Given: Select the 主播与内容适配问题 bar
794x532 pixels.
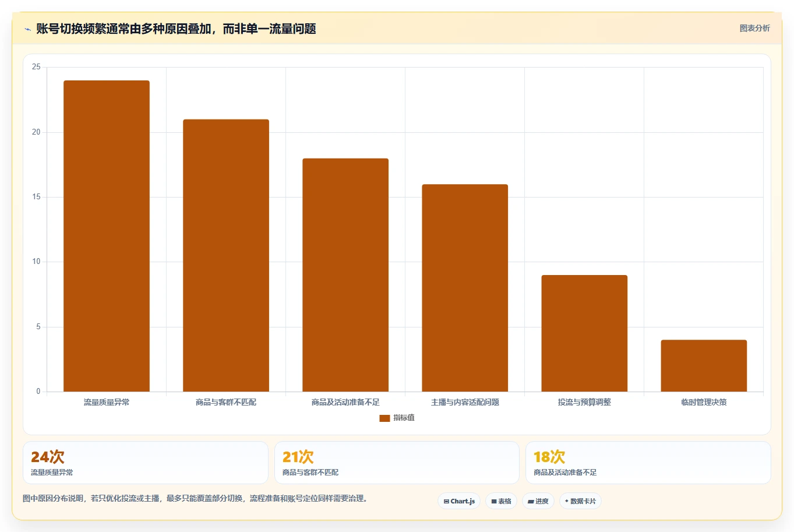Looking at the screenshot, I should [465, 288].
